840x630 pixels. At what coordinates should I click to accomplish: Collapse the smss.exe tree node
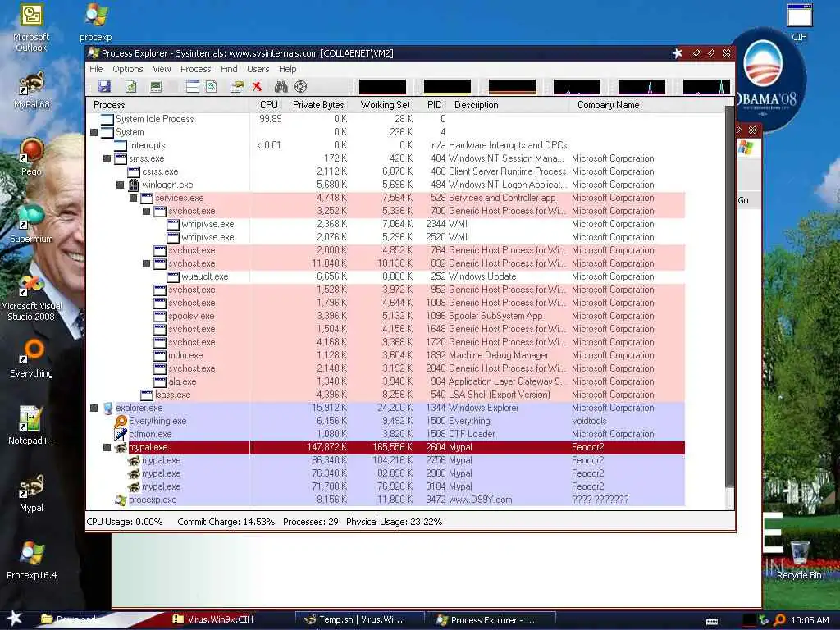(107, 158)
